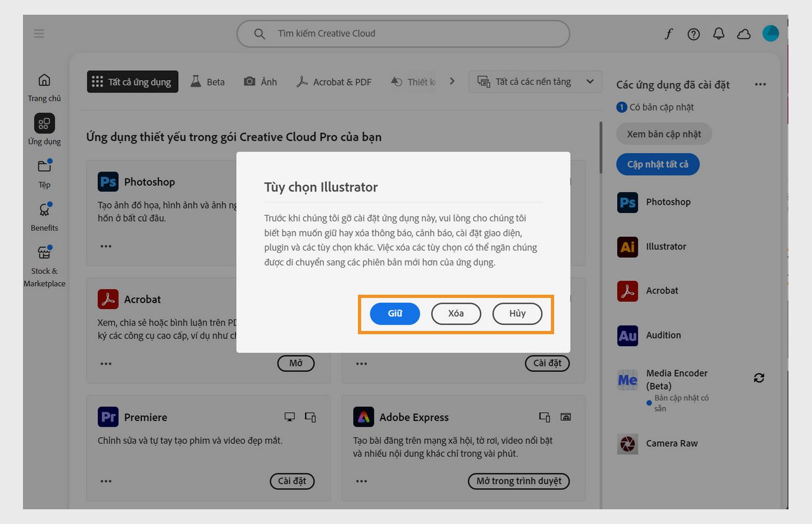Open Photoshop card's three-dot menu
The image size is (812, 524).
[x=106, y=246]
